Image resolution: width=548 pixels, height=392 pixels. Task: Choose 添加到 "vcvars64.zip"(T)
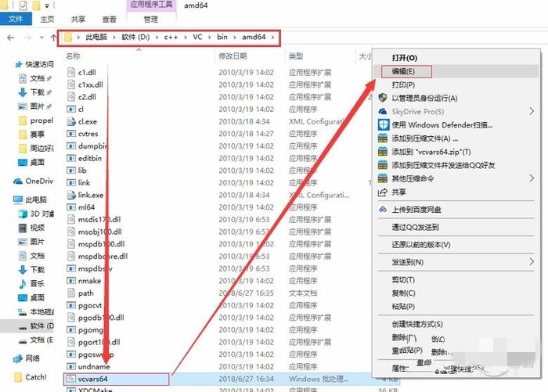pos(431,152)
